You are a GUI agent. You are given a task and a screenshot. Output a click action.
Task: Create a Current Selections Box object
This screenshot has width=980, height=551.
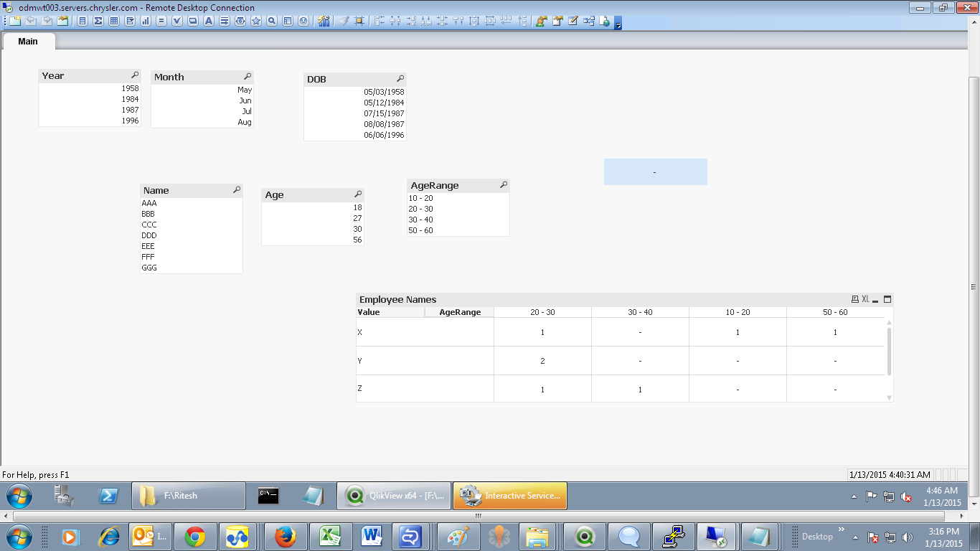(177, 22)
